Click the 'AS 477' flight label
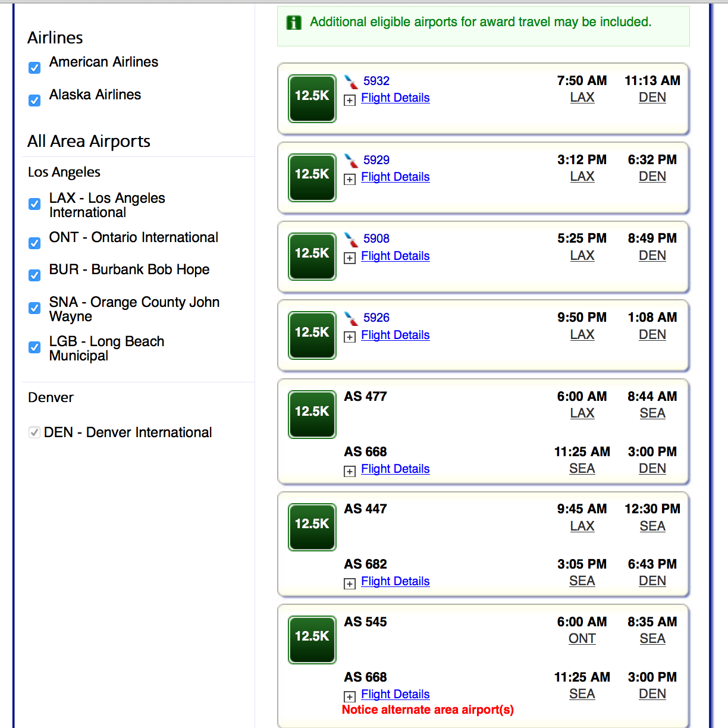728x728 pixels. coord(365,397)
